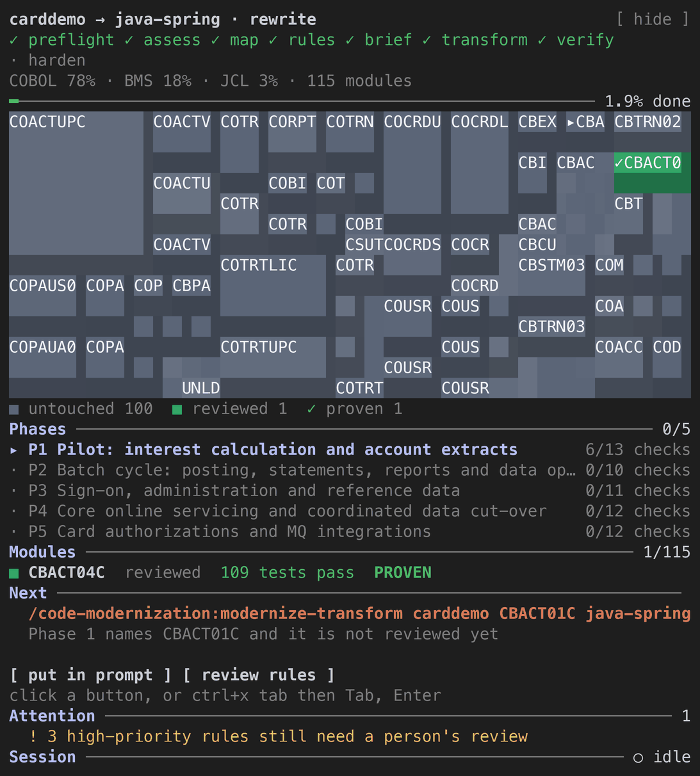Open the CBSTM03 treemap cell

click(551, 275)
